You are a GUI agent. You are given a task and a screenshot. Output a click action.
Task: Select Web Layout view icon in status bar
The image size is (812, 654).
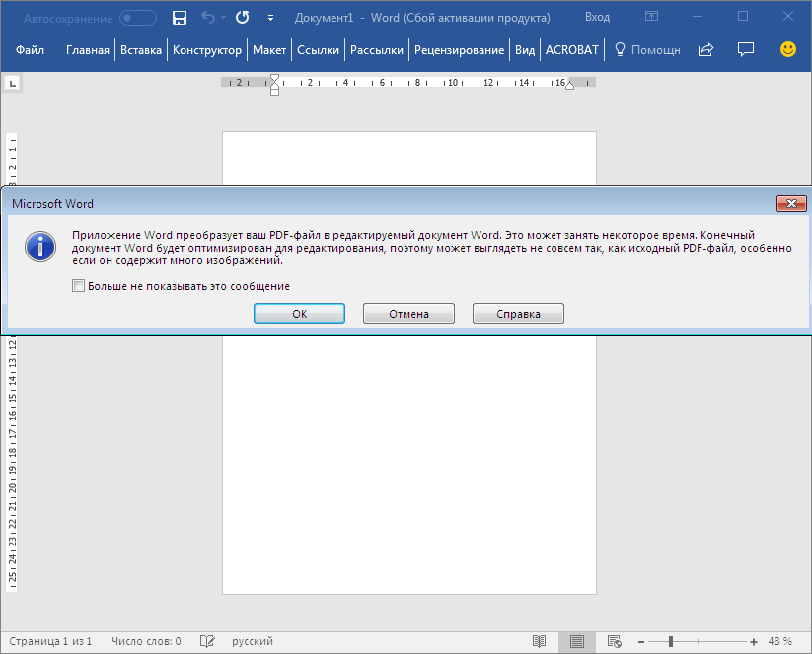point(614,641)
